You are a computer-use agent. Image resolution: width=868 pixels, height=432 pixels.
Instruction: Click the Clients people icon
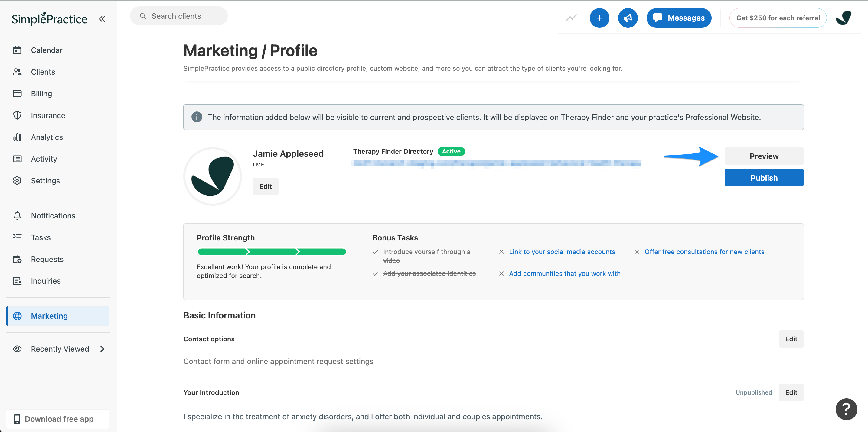pyautogui.click(x=17, y=72)
